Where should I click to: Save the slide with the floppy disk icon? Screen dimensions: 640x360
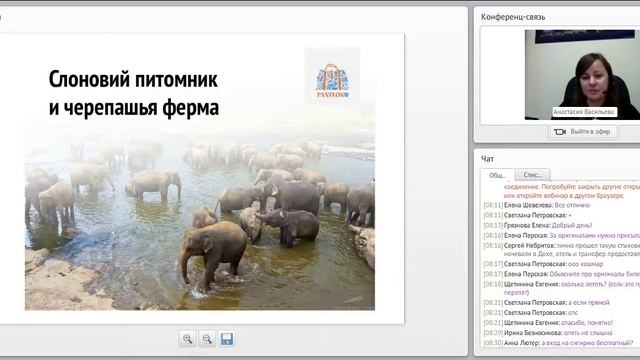tap(227, 338)
